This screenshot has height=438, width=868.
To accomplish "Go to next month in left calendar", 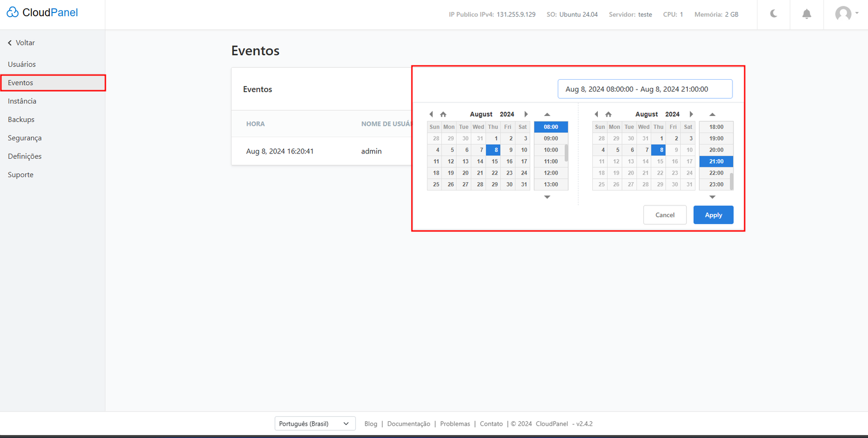I will (526, 114).
